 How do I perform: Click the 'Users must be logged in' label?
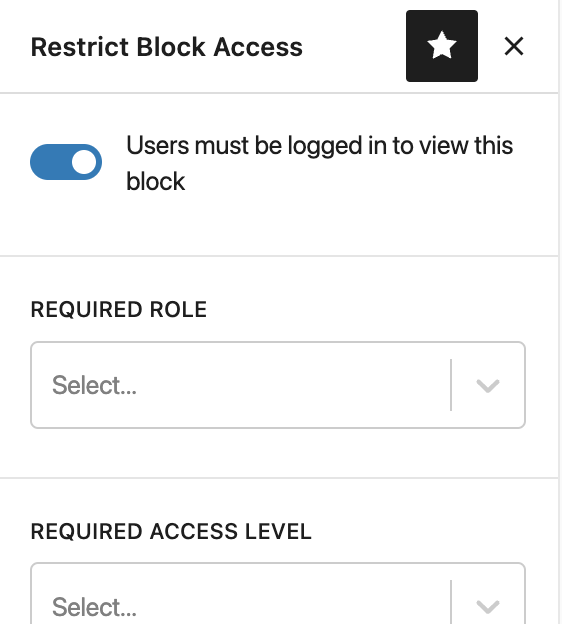[320, 163]
